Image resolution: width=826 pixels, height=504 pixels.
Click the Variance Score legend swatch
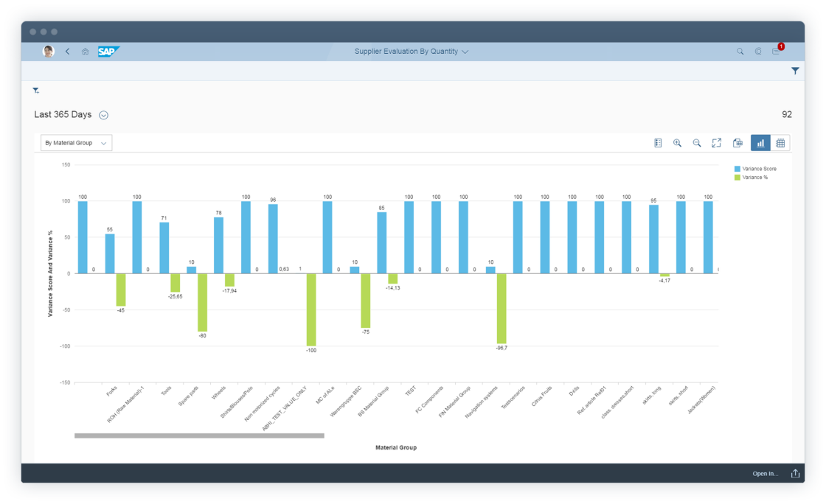(x=737, y=169)
